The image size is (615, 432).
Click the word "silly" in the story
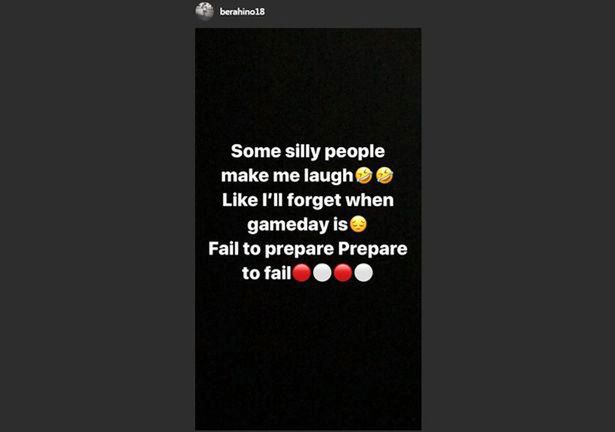click(x=304, y=152)
